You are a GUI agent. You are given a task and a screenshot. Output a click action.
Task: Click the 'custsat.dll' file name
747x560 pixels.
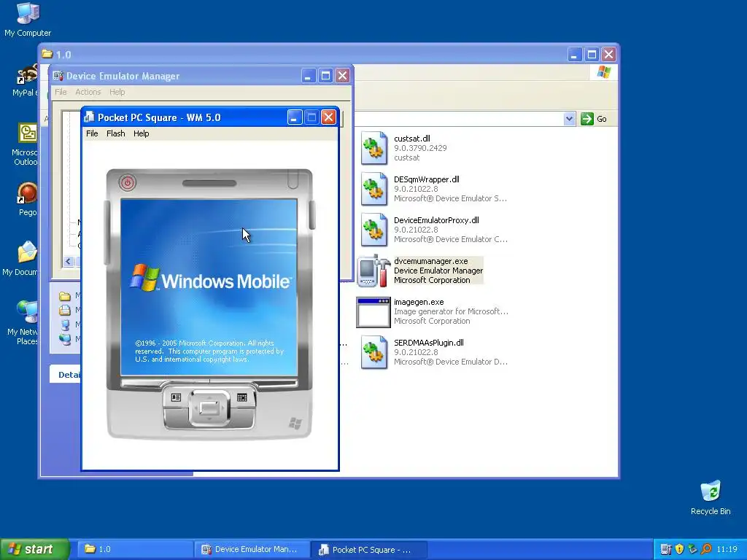tap(412, 139)
